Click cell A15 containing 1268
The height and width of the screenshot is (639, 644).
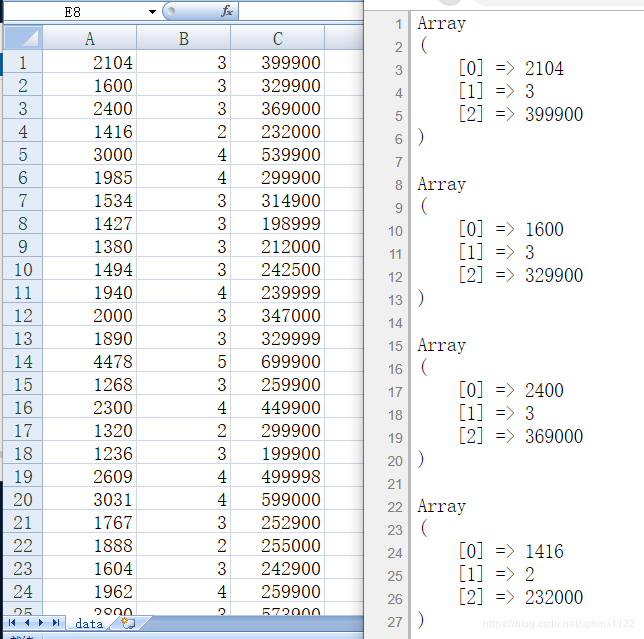[90, 384]
